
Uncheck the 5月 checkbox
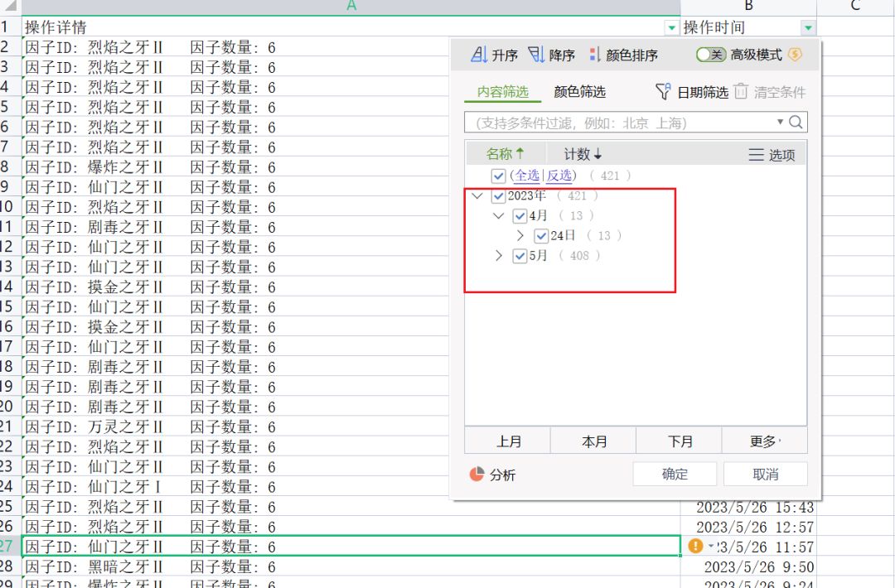coord(520,256)
